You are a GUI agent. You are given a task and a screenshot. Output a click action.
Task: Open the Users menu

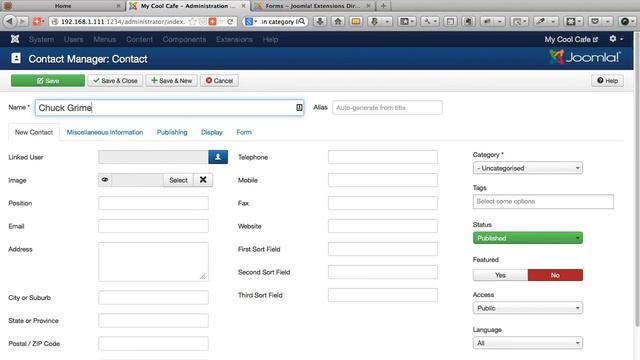(73, 39)
